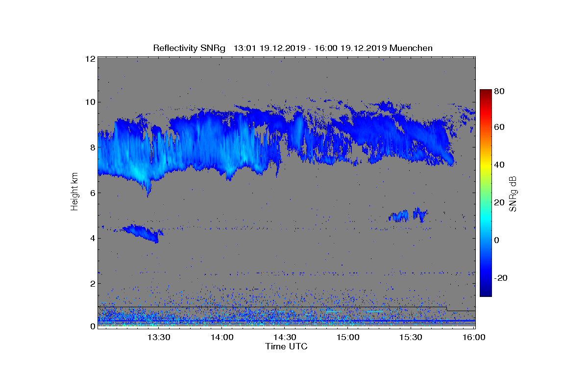Click the 12 km height tick label
The height and width of the screenshot is (392, 588).
(90, 59)
